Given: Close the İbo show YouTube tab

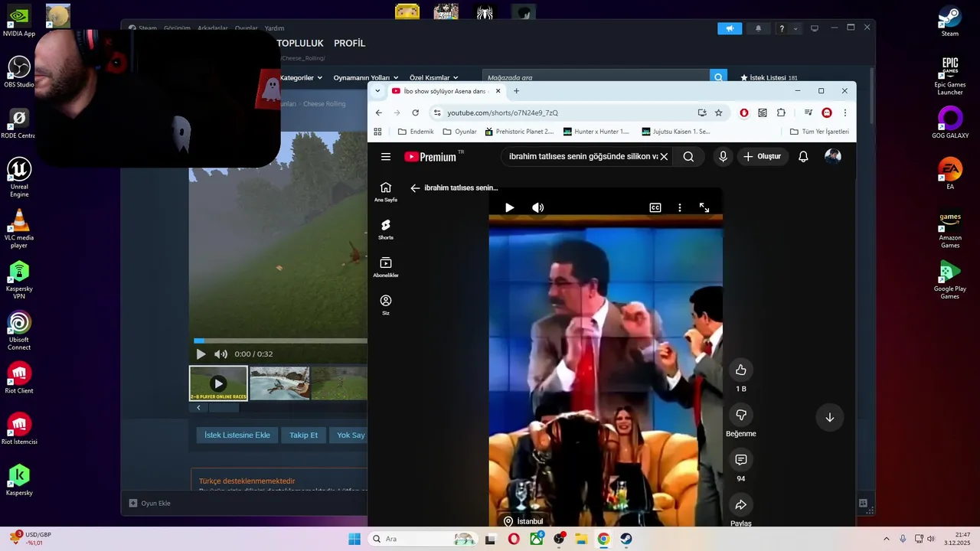Looking at the screenshot, I should (498, 91).
